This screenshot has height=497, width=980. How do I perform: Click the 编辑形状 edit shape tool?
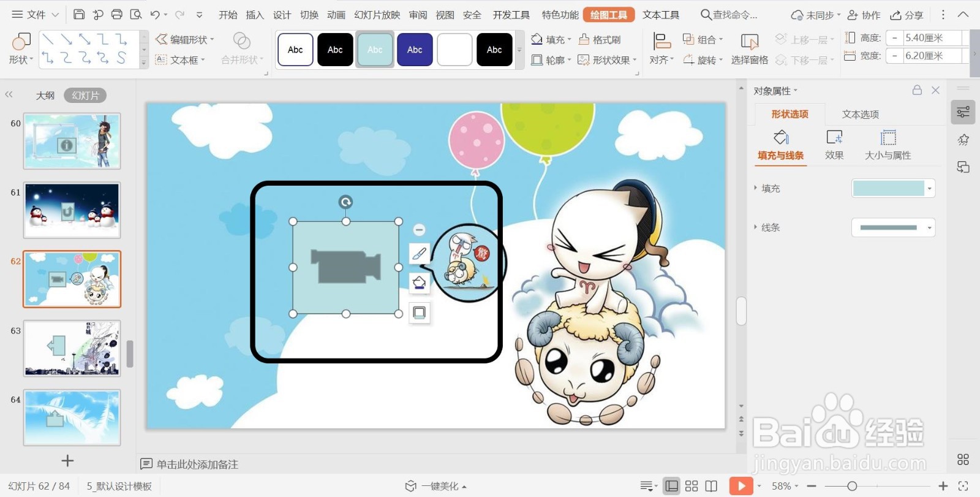(184, 39)
